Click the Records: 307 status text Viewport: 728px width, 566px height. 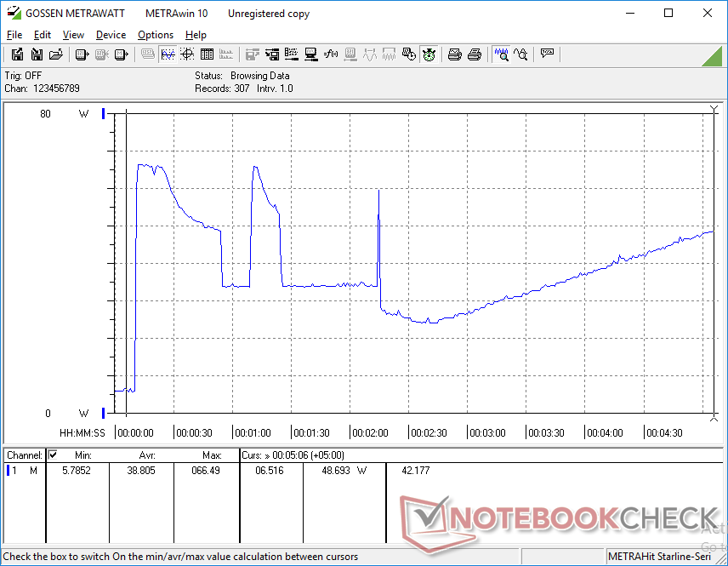[222, 89]
